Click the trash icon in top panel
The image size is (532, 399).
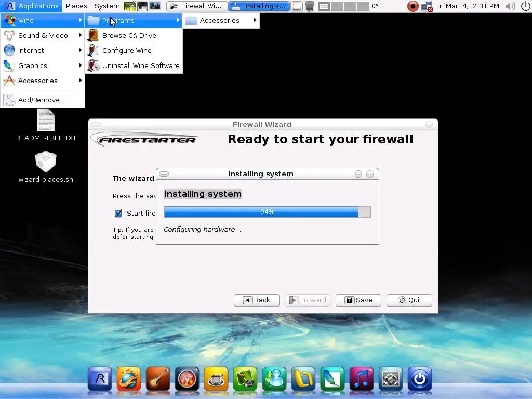point(310,6)
